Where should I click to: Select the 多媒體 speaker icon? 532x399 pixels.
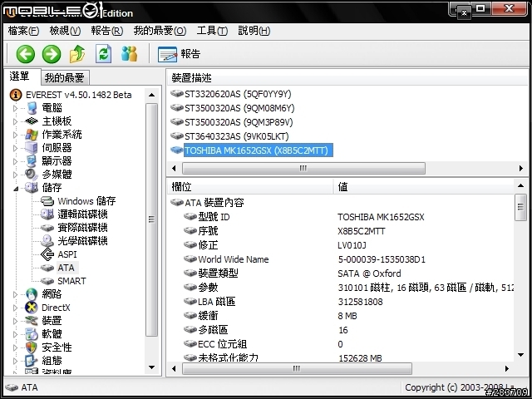(32, 175)
